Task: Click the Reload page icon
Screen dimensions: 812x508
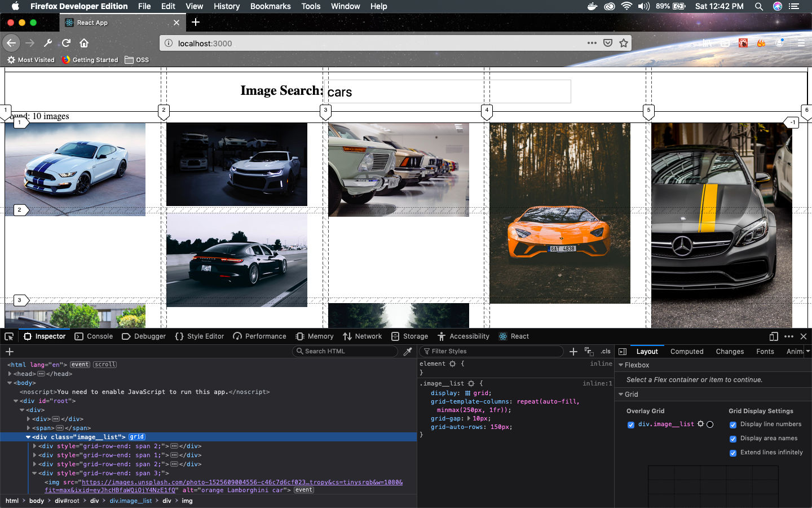Action: point(66,43)
